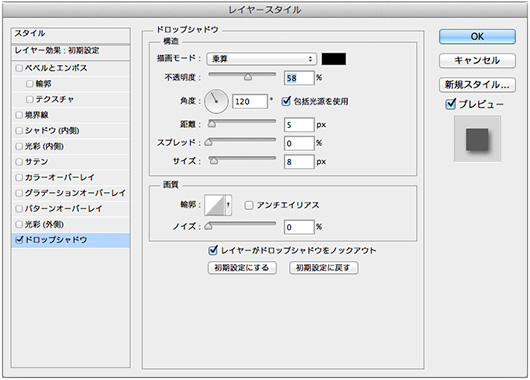Enable the アンチエイリアス checkbox

click(x=249, y=205)
